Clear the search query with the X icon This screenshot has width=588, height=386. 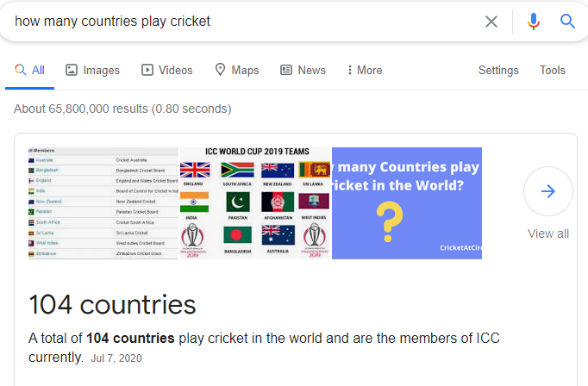pyautogui.click(x=491, y=22)
